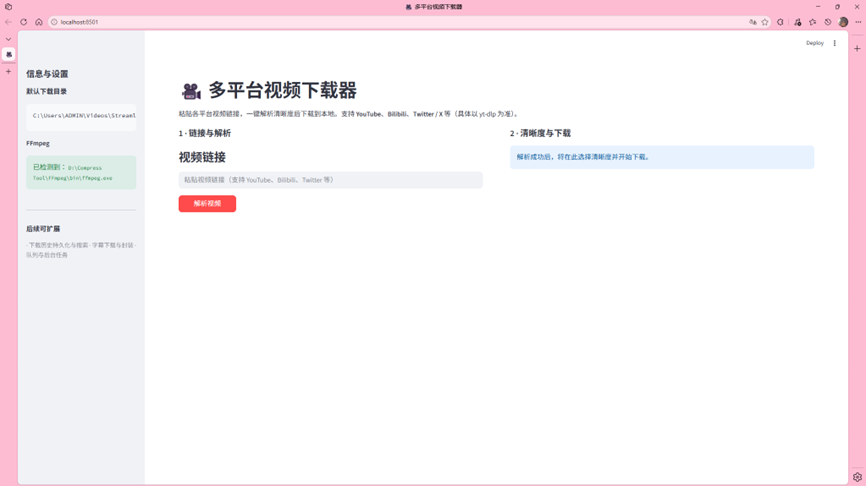Image resolution: width=866 pixels, height=486 pixels.
Task: Open a new tab with the left plus
Action: (9, 71)
